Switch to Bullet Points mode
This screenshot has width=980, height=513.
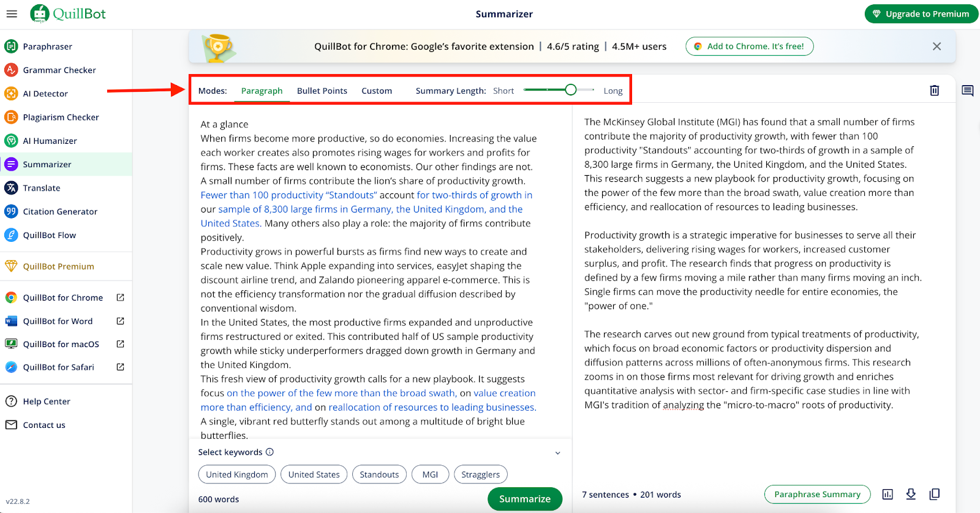[322, 91]
